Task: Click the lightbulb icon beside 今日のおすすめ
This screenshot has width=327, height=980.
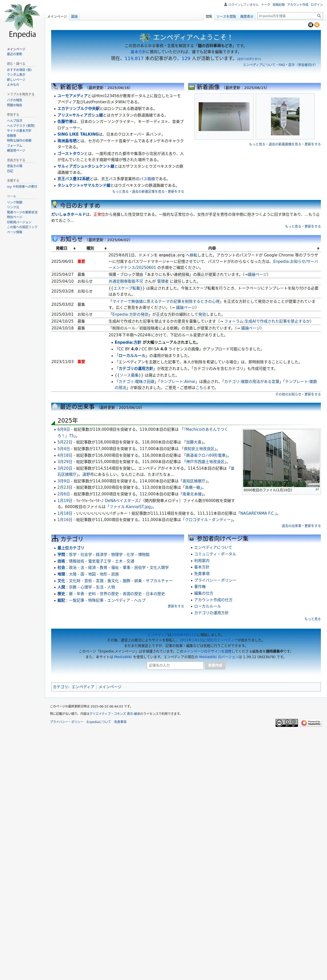Action: [x=55, y=205]
